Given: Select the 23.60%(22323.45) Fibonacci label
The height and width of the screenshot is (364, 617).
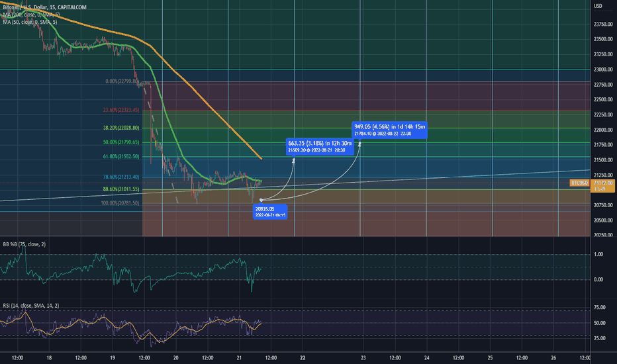Looking at the screenshot, I should point(121,110).
